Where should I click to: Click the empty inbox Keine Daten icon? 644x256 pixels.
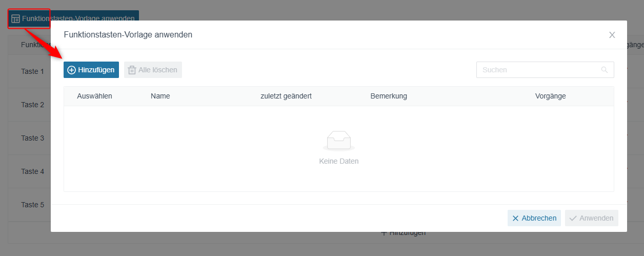[339, 141]
